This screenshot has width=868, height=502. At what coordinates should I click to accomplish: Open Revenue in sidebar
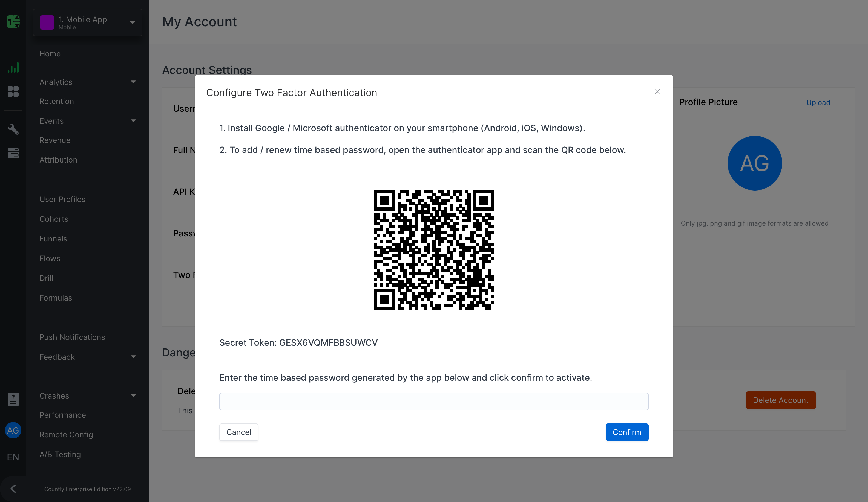coord(55,140)
